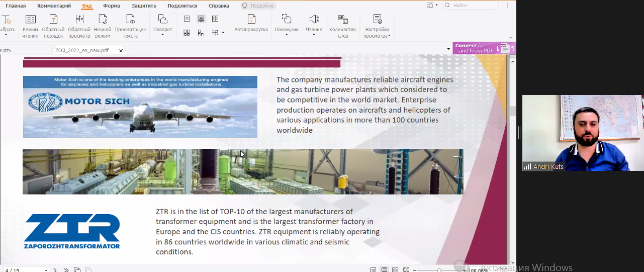This screenshot has width=644, height=272.
Task: Adjust the zoom slider handle
Action: (x=439, y=270)
